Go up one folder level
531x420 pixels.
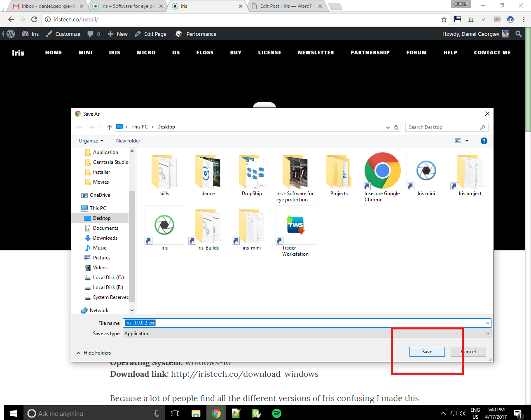click(x=109, y=127)
